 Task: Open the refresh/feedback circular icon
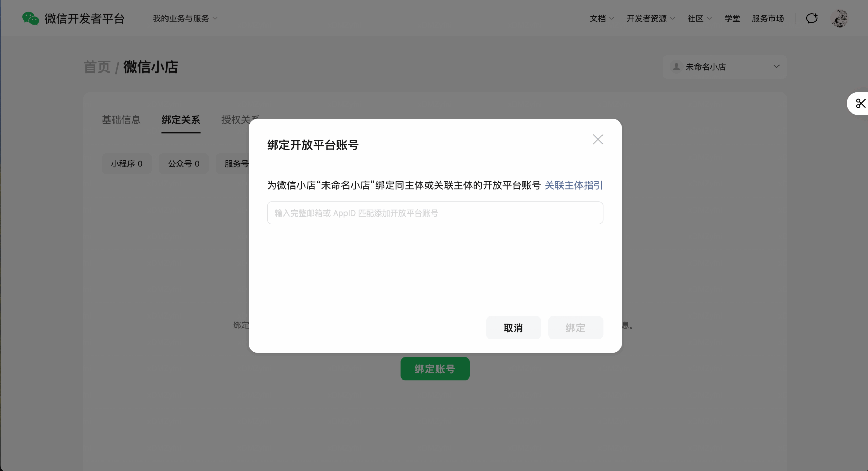[812, 18]
